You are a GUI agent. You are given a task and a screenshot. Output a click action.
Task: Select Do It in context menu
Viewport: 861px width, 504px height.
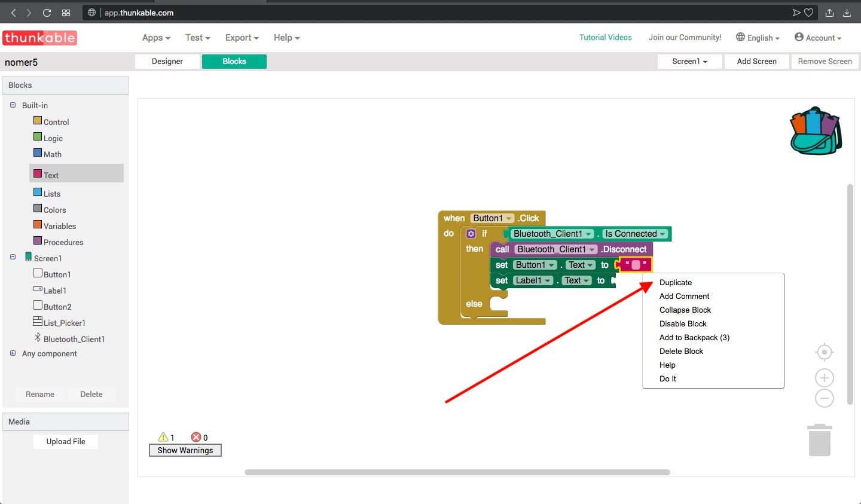point(668,378)
